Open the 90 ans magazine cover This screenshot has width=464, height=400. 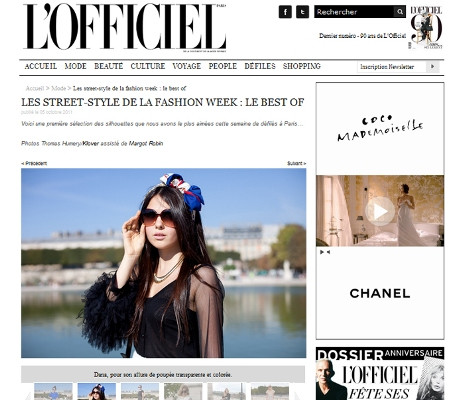coord(426,28)
